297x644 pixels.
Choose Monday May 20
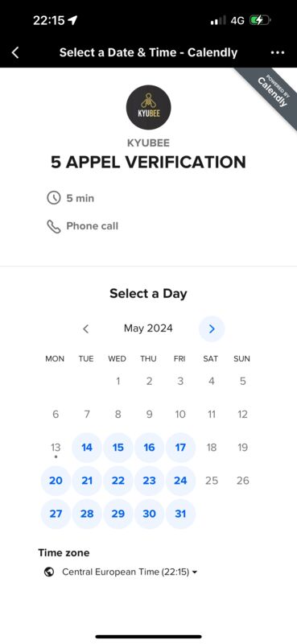tap(56, 481)
